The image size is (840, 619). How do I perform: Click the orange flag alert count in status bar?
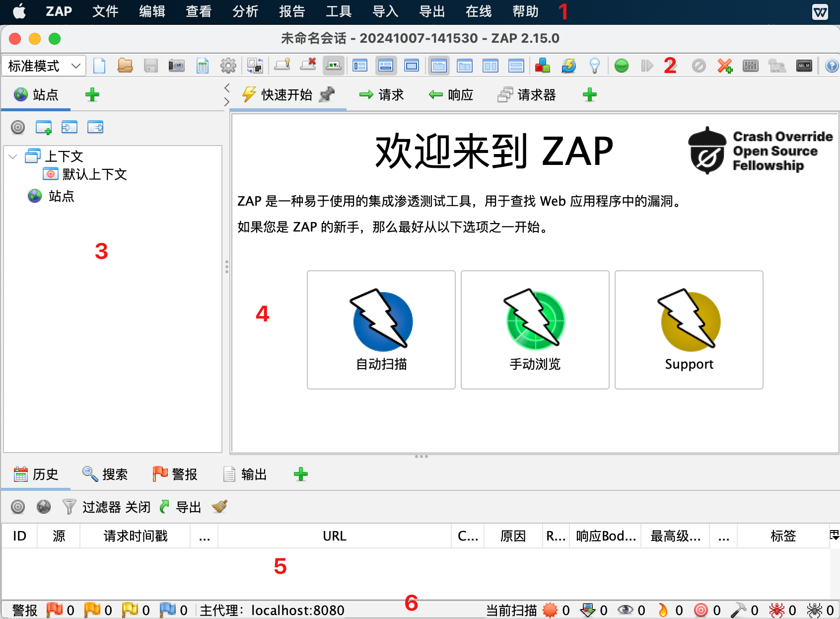click(98, 610)
